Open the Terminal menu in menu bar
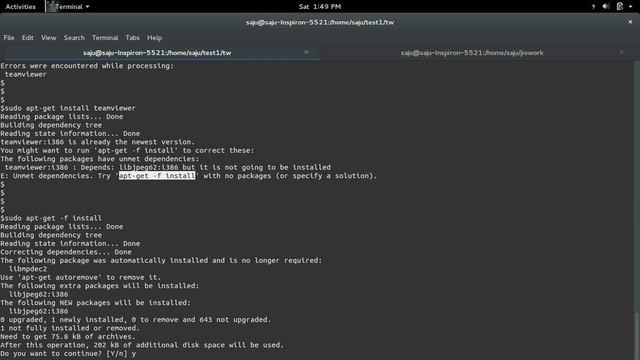Image resolution: width=640 pixels, height=360 pixels. (105, 38)
